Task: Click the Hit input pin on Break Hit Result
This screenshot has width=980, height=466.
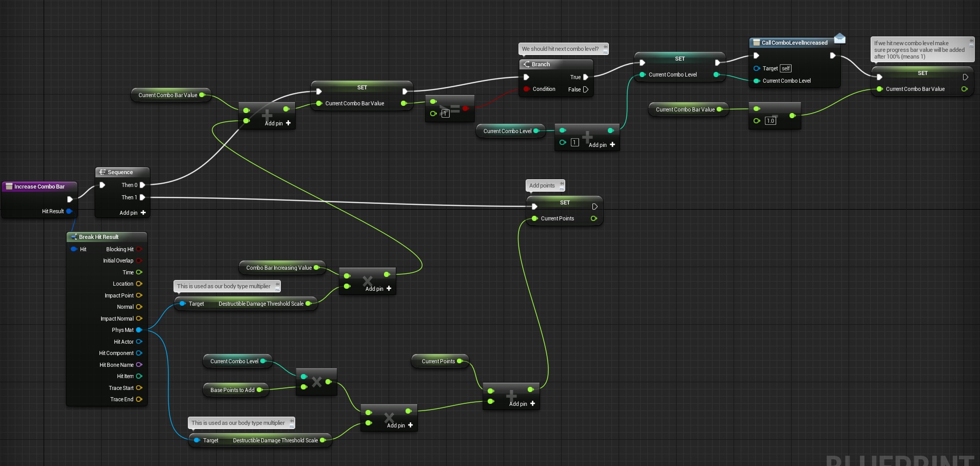Action: point(74,249)
